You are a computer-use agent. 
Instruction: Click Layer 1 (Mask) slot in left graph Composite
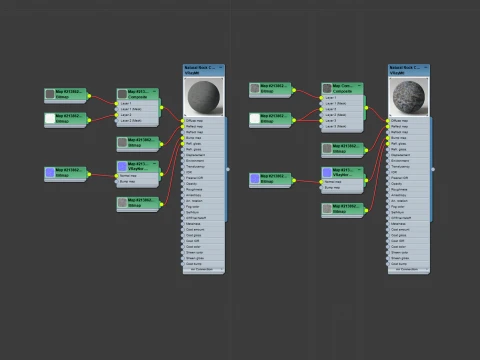137,109
